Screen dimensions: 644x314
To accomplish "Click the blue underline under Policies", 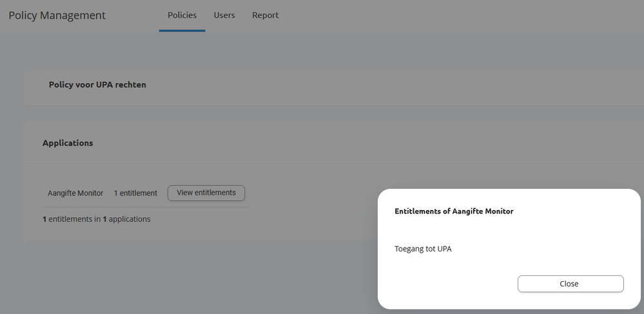I will (x=182, y=30).
